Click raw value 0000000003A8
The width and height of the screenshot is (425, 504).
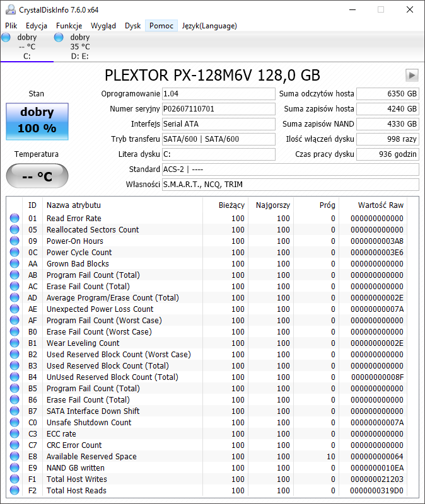(376, 241)
